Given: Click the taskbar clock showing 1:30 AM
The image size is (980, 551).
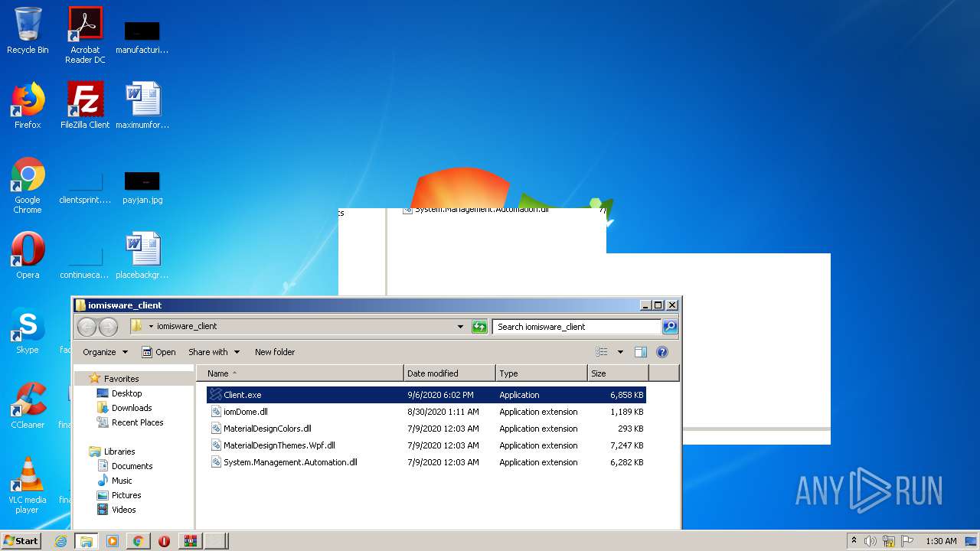Looking at the screenshot, I should [941, 541].
